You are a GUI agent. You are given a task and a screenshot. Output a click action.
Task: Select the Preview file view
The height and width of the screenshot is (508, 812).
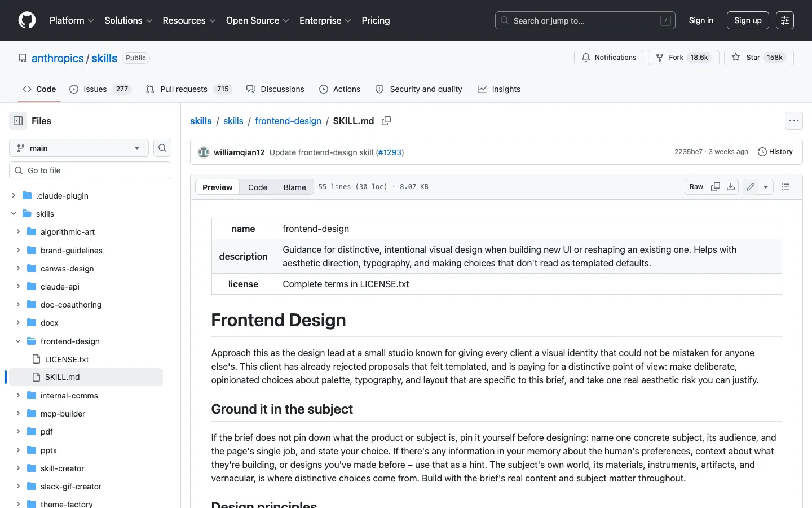[x=217, y=187]
